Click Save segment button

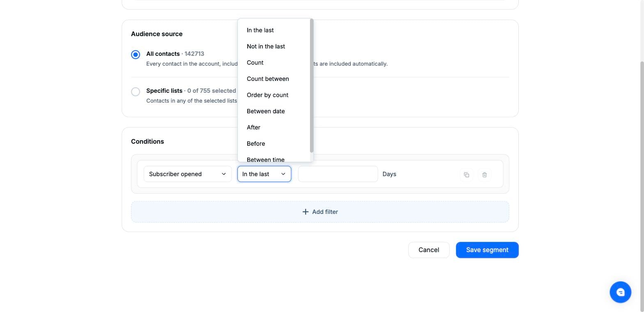point(487,250)
